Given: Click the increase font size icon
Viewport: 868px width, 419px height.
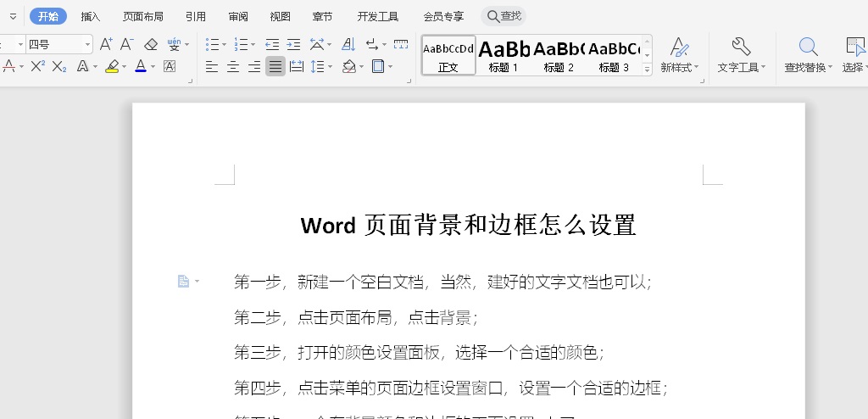Looking at the screenshot, I should [x=106, y=44].
